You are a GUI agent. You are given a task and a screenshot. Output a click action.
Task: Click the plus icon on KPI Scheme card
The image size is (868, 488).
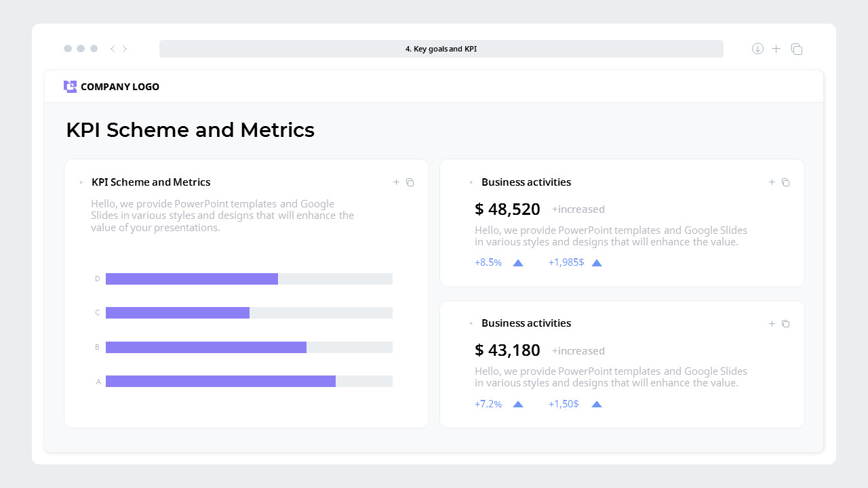click(396, 182)
